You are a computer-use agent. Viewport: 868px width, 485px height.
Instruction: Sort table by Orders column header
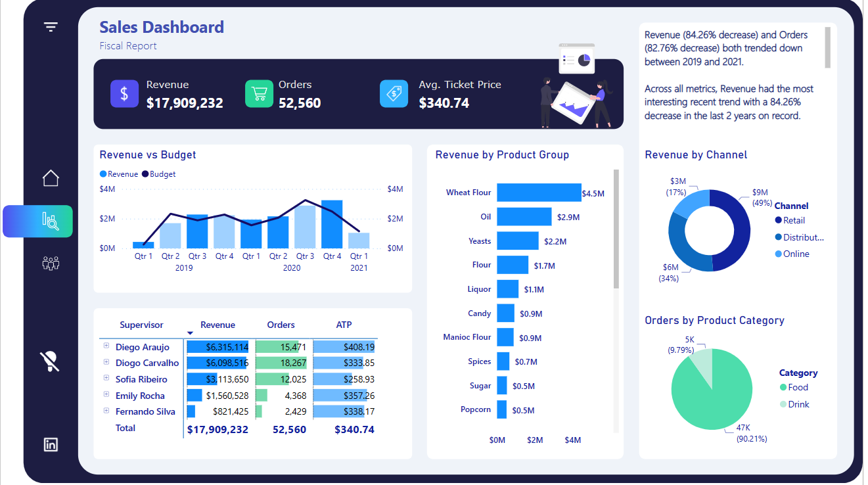point(281,325)
